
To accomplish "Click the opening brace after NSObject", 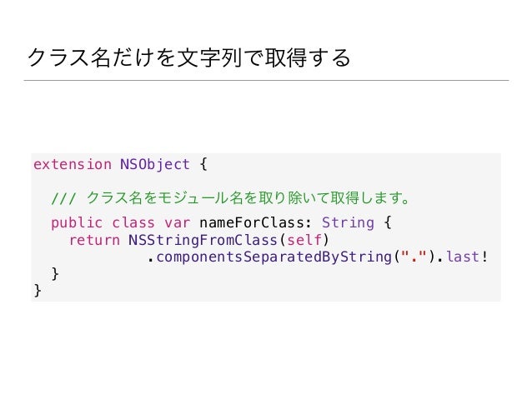I will (203, 164).
